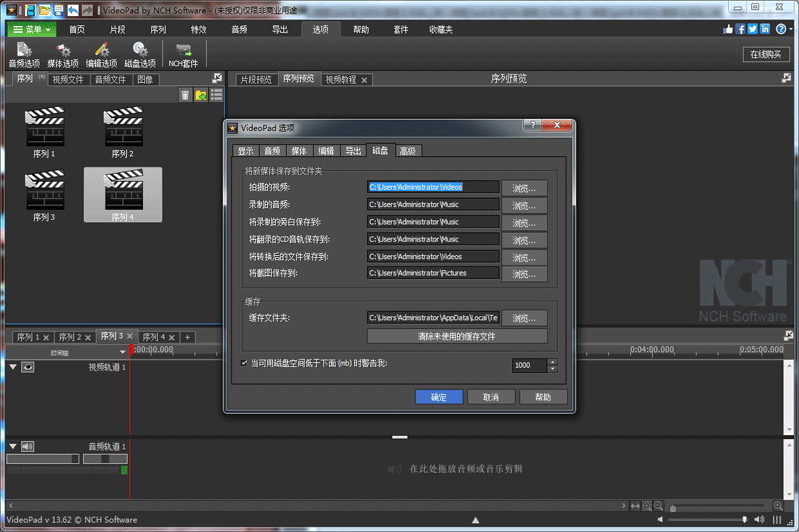The height and width of the screenshot is (532, 799).
Task: Click the 媒体选项 toolbar icon
Action: [62, 53]
